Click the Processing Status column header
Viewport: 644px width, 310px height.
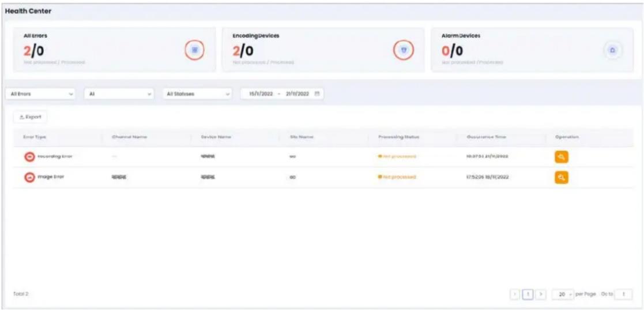(x=399, y=137)
